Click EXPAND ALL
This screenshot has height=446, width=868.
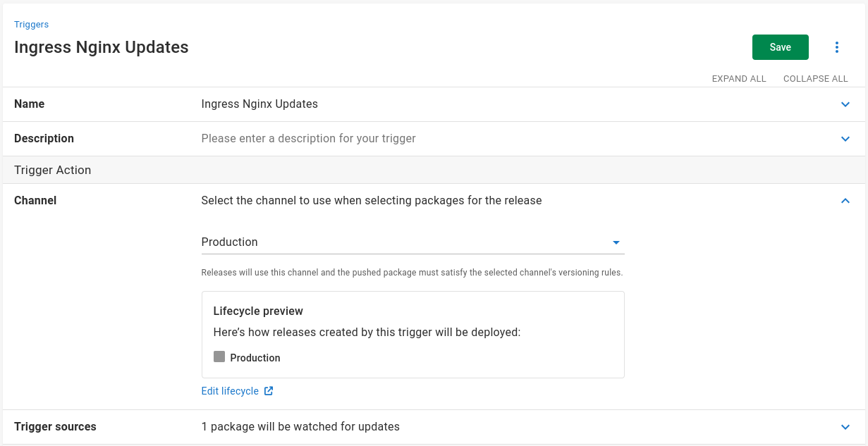pos(738,79)
